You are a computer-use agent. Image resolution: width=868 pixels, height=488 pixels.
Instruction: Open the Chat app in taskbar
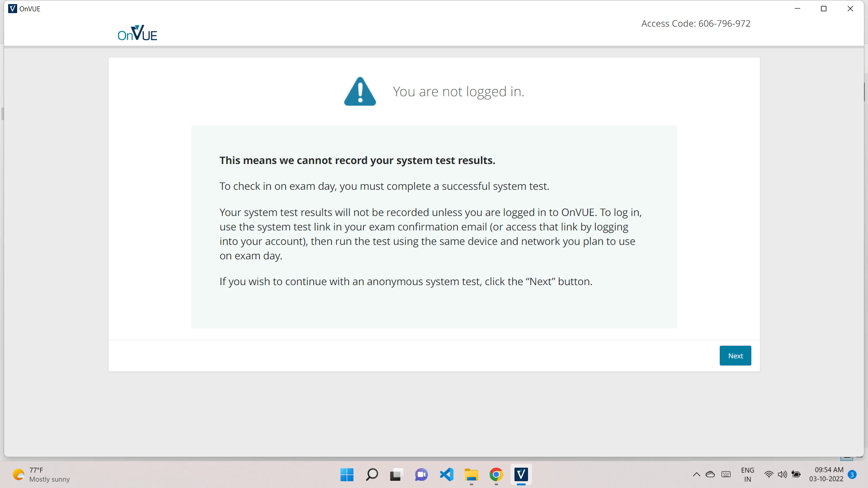pyautogui.click(x=421, y=475)
